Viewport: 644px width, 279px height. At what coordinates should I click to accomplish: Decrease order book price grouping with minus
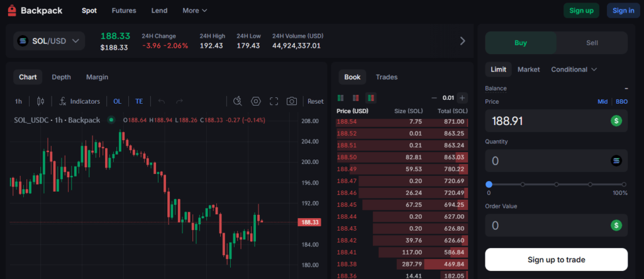tap(434, 97)
